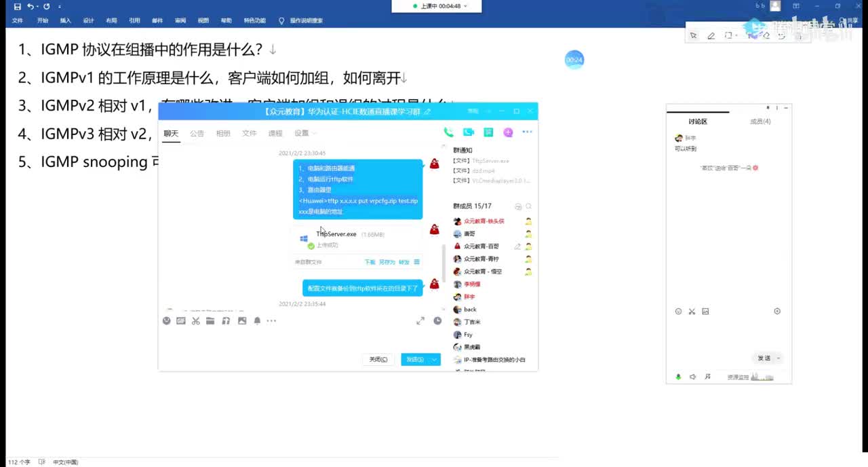Open message history clock icon in QQ
The width and height of the screenshot is (868, 467).
[x=437, y=320]
